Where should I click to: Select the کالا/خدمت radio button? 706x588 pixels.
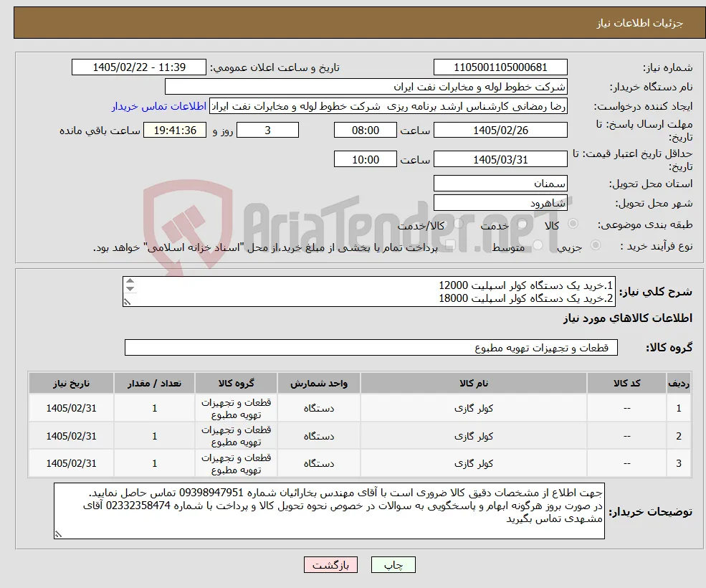[x=458, y=224]
